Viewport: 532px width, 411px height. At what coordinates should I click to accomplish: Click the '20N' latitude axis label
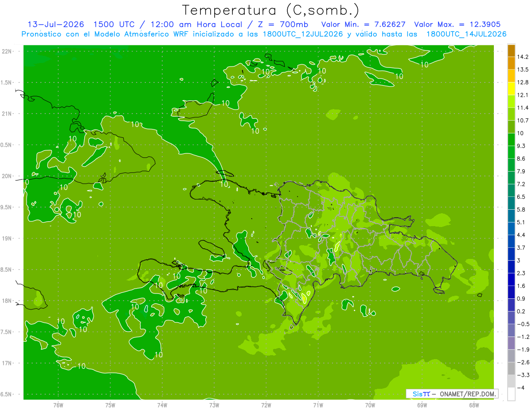[7, 176]
